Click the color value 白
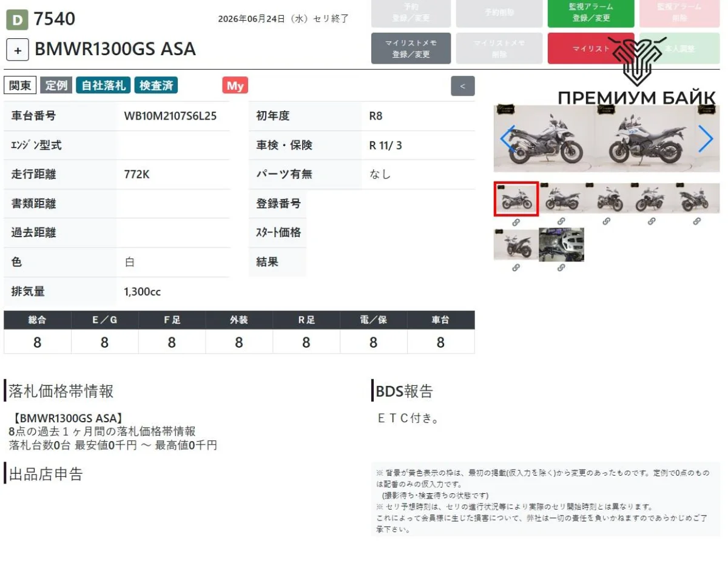The height and width of the screenshot is (566, 728). (129, 262)
